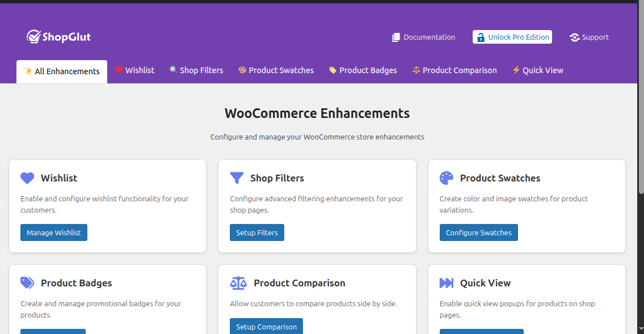Click the Documentation pages icon
Screen dimensions: 644x334
(x=396, y=37)
